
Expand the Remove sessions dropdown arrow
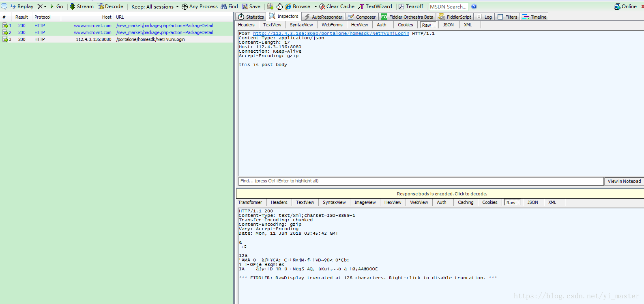coord(45,6)
